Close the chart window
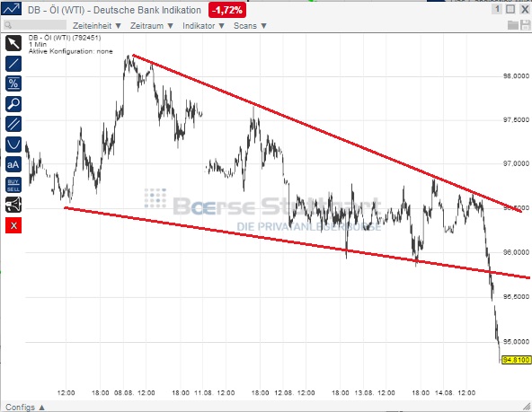The height and width of the screenshot is (412, 532). [x=525, y=9]
